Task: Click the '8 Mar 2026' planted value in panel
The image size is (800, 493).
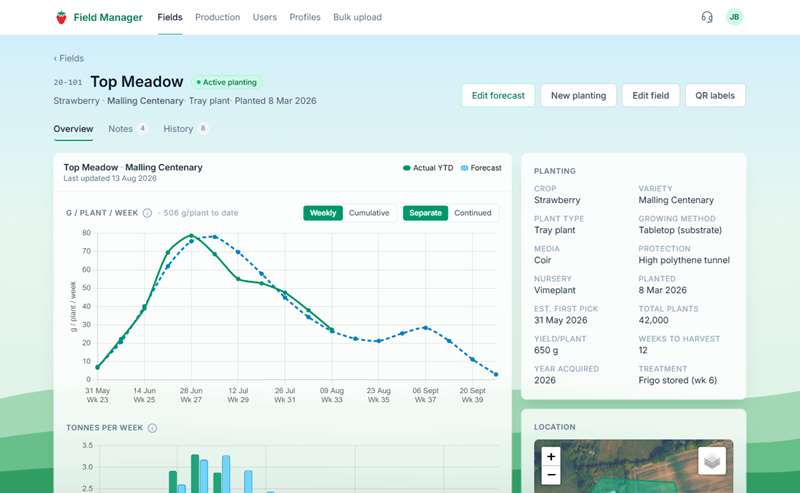Action: click(662, 290)
